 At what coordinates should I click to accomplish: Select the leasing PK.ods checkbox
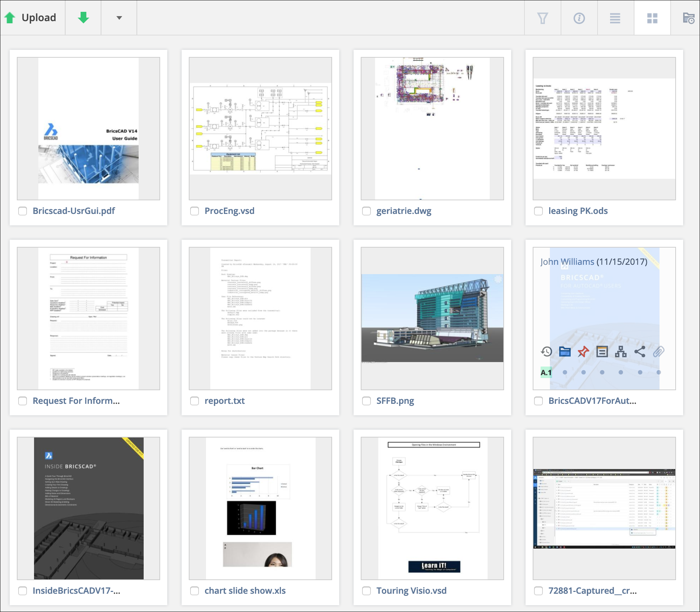(x=538, y=211)
